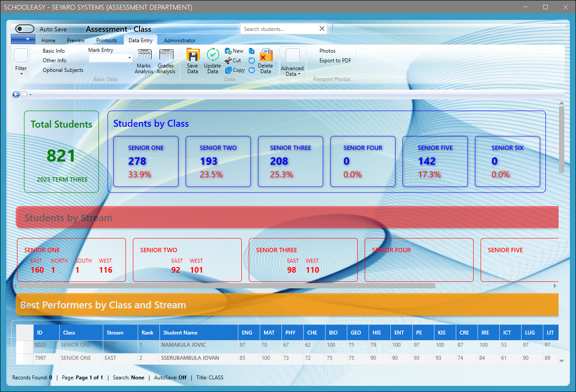576x392 pixels.
Task: Clear the student search box
Action: click(x=322, y=29)
